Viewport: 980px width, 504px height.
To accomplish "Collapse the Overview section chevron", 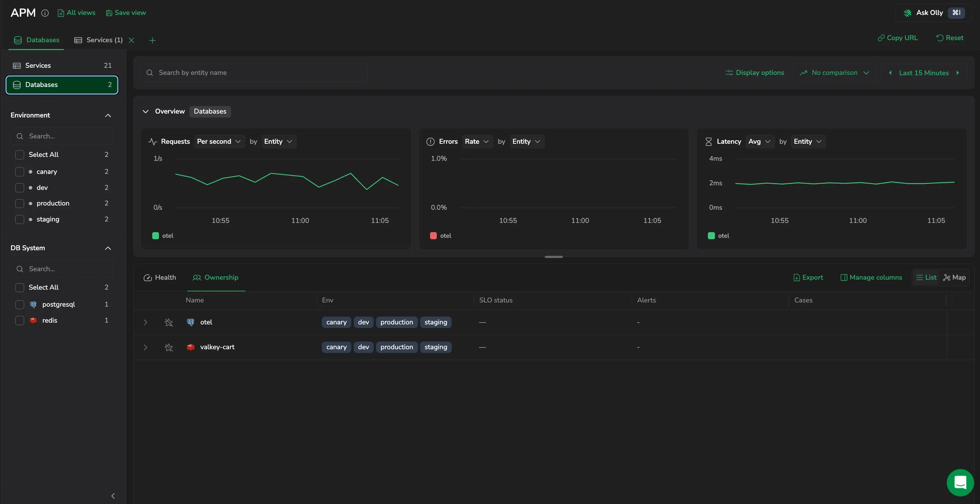I will click(x=145, y=111).
